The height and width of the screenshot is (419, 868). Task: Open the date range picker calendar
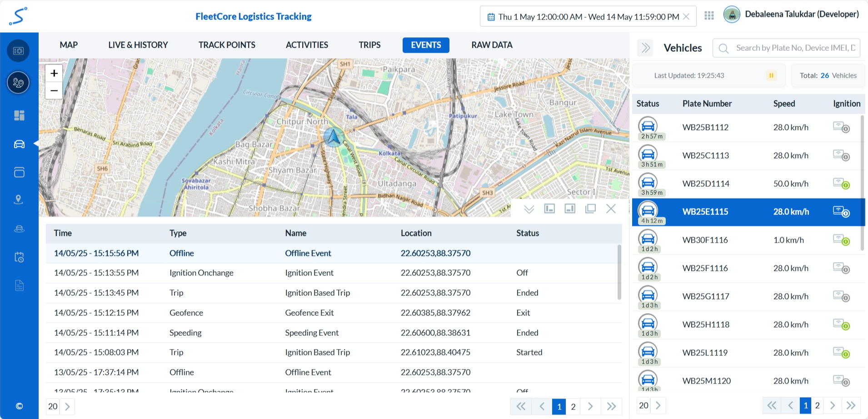(491, 16)
